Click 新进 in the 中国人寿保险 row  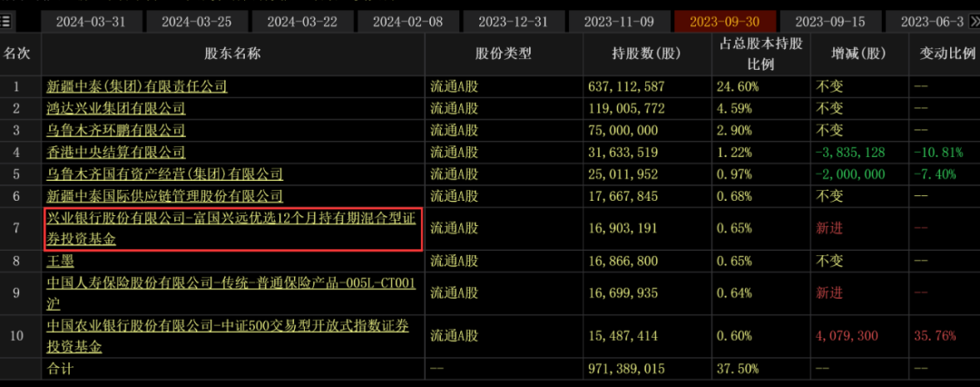pos(829,293)
